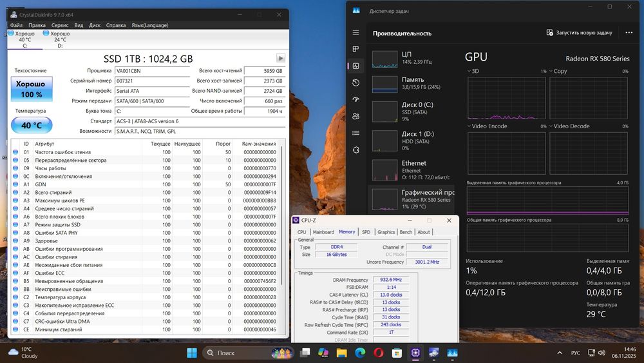
Task: Click status dot icon for row CE Минимум стираний
Action: pyautogui.click(x=15, y=329)
